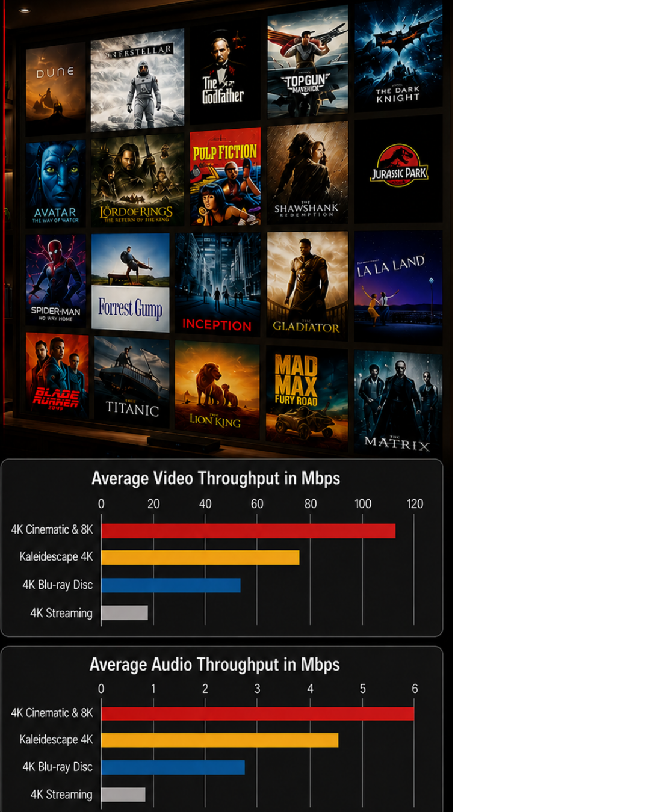Select The Dark Knight poster
Image resolution: width=650 pixels, height=812 pixels.
(398, 55)
